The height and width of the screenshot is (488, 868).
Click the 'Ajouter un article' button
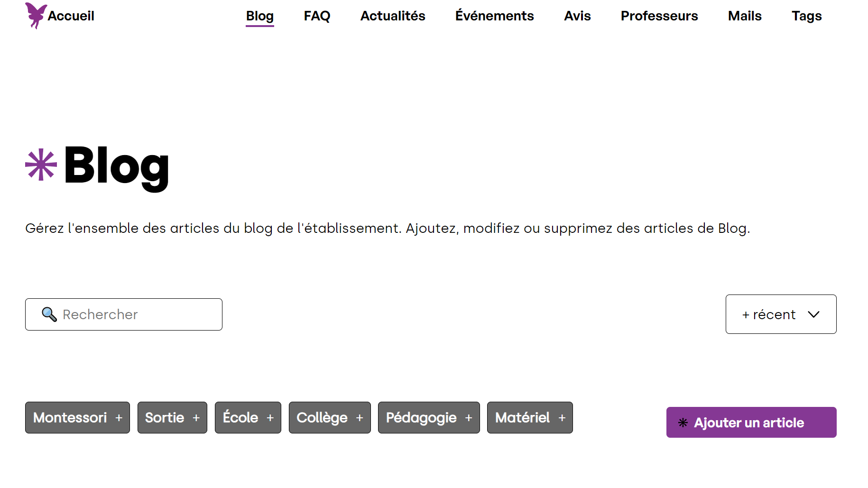(x=751, y=422)
